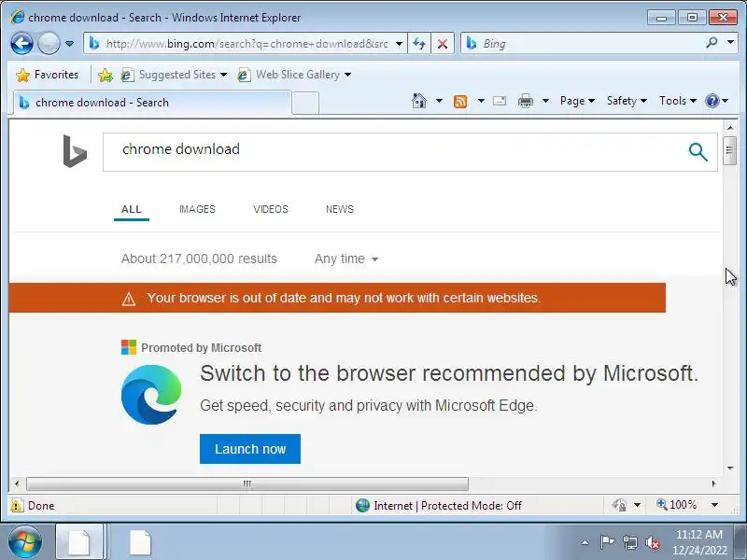Open a new blank tab
The image size is (747, 560).
coord(305,103)
